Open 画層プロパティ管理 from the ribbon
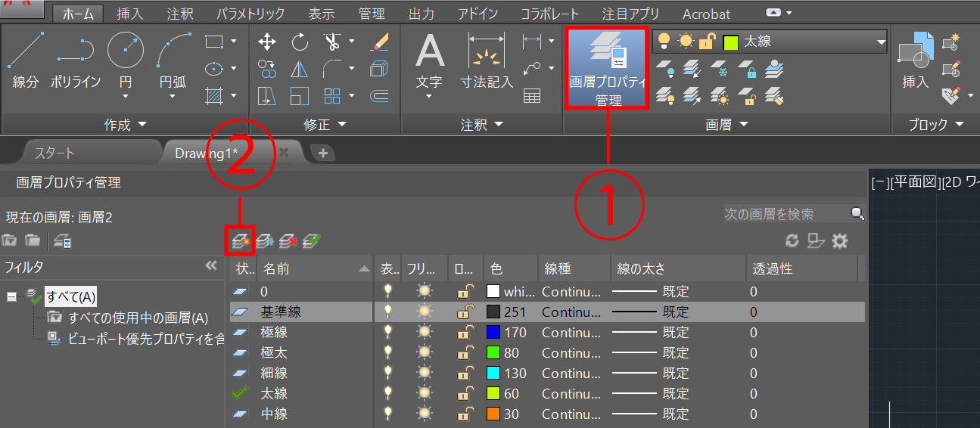The image size is (980, 428). [x=607, y=69]
